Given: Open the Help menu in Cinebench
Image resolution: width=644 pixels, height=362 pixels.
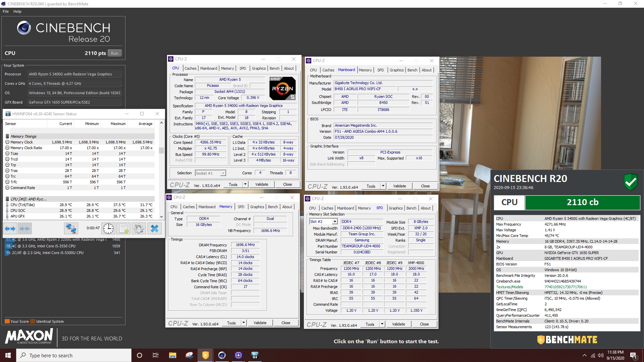Looking at the screenshot, I should (17, 11).
